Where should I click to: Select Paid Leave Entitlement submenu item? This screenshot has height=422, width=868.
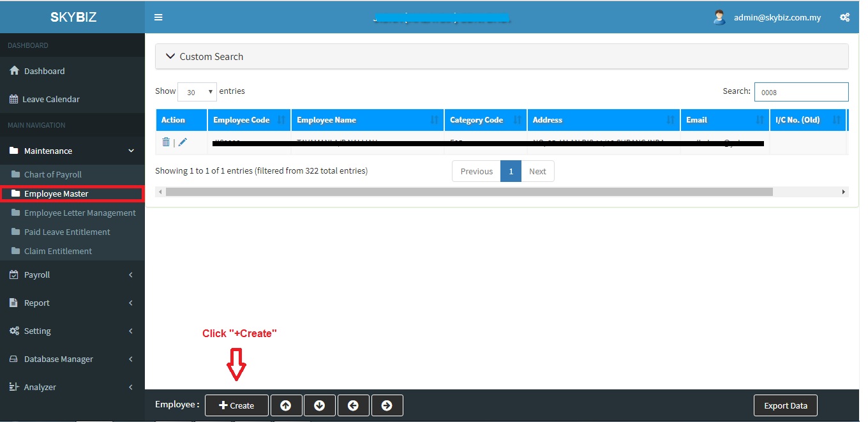coord(67,232)
